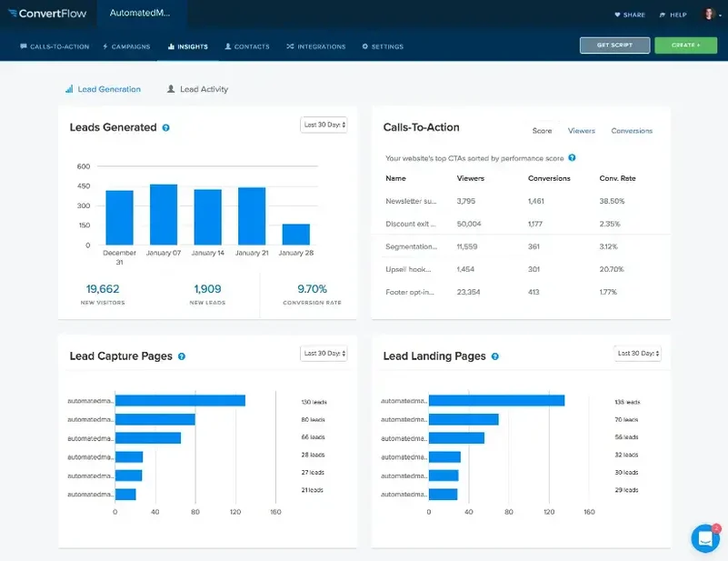Click the Share heart icon
The width and height of the screenshot is (728, 561).
coord(618,15)
